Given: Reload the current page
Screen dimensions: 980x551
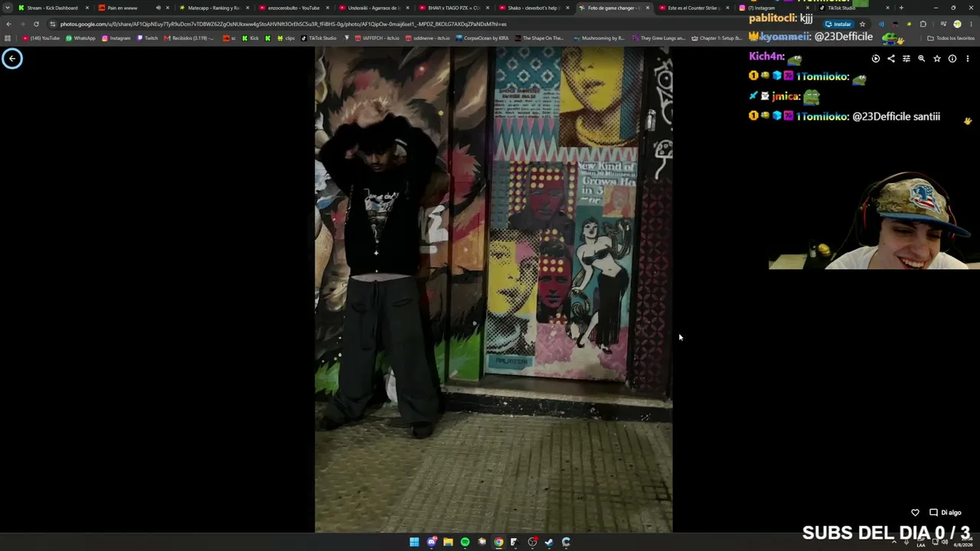Looking at the screenshot, I should (36, 24).
